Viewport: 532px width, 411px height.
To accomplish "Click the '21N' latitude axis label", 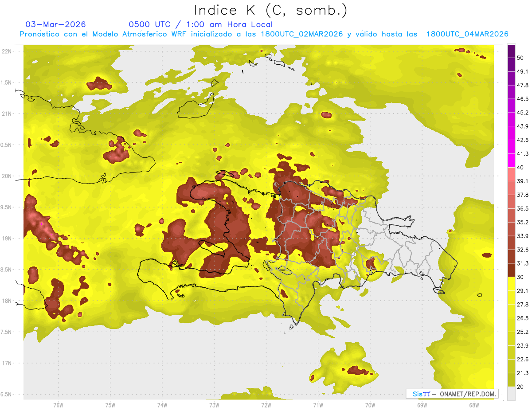I will [8, 114].
